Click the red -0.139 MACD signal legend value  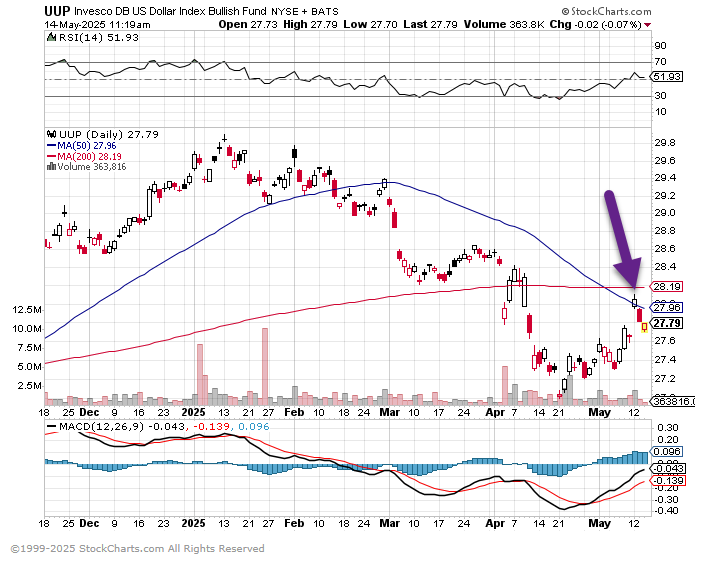tap(211, 427)
